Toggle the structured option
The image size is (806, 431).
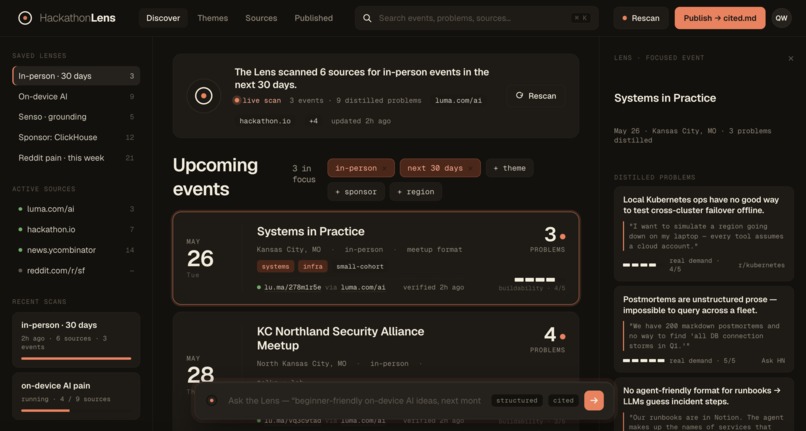click(x=517, y=401)
